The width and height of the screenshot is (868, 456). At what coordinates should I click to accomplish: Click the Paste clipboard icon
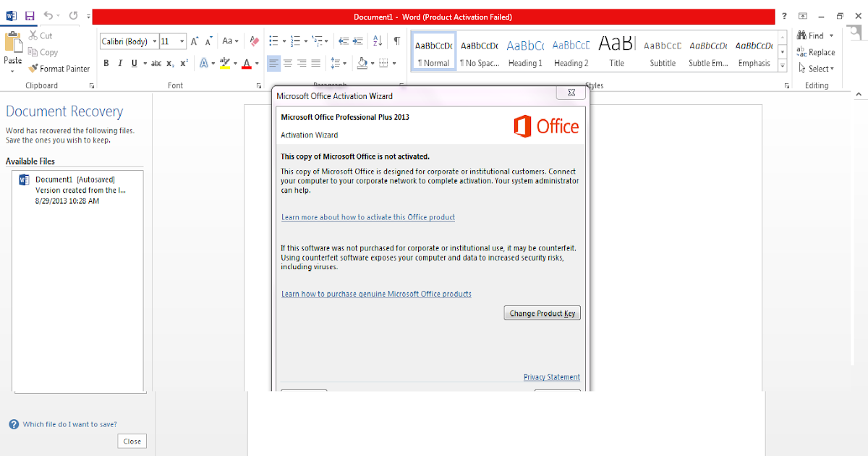click(x=12, y=41)
